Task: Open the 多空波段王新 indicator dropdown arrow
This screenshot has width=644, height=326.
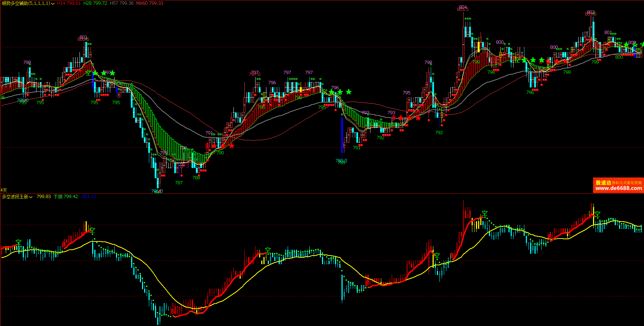Action: pyautogui.click(x=31, y=197)
